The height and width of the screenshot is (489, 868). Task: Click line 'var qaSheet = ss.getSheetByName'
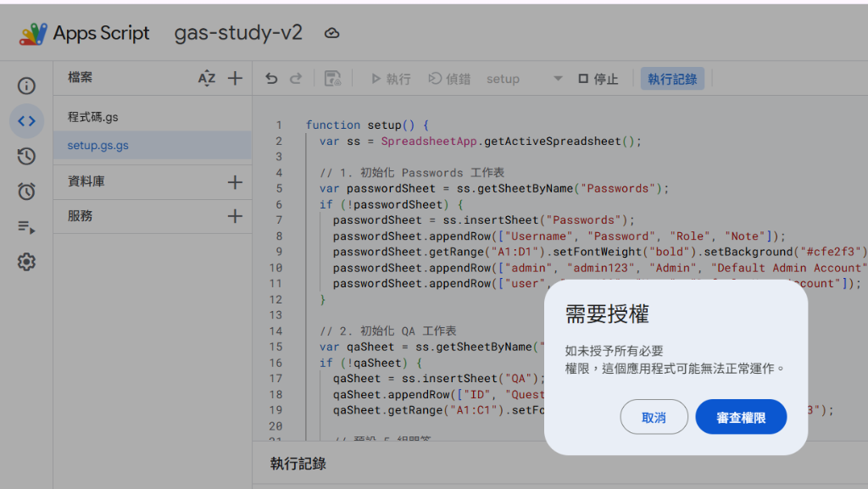coord(431,347)
